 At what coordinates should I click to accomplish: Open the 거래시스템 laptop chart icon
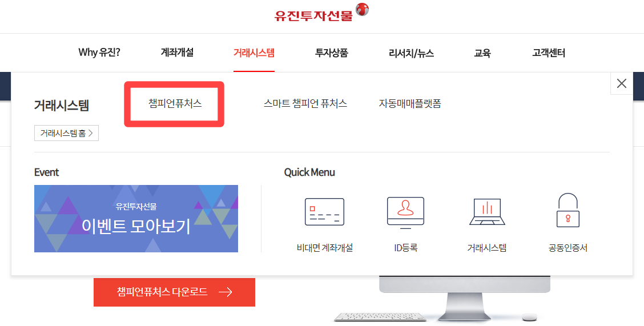pyautogui.click(x=487, y=212)
